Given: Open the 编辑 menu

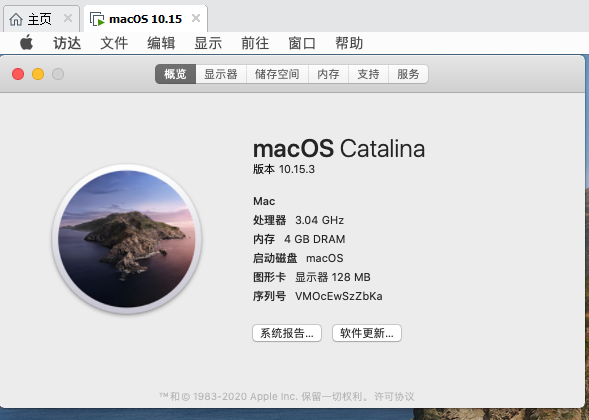Looking at the screenshot, I should point(161,43).
